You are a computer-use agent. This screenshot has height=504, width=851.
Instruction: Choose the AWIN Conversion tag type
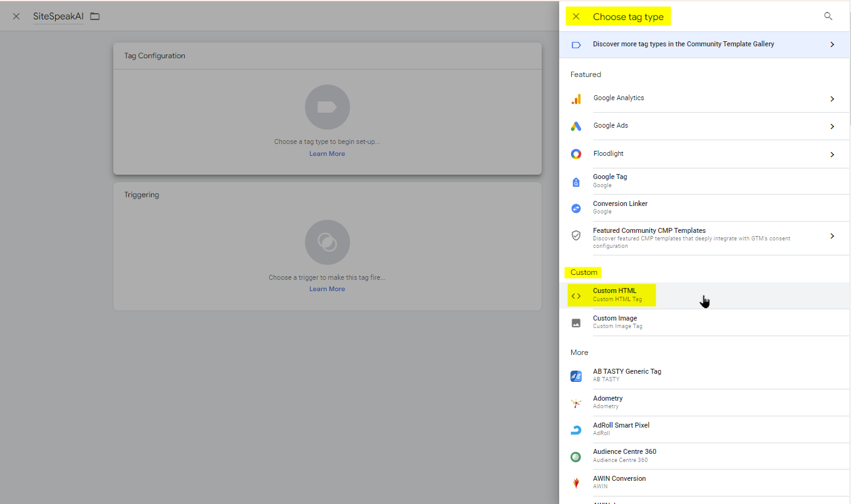click(704, 483)
